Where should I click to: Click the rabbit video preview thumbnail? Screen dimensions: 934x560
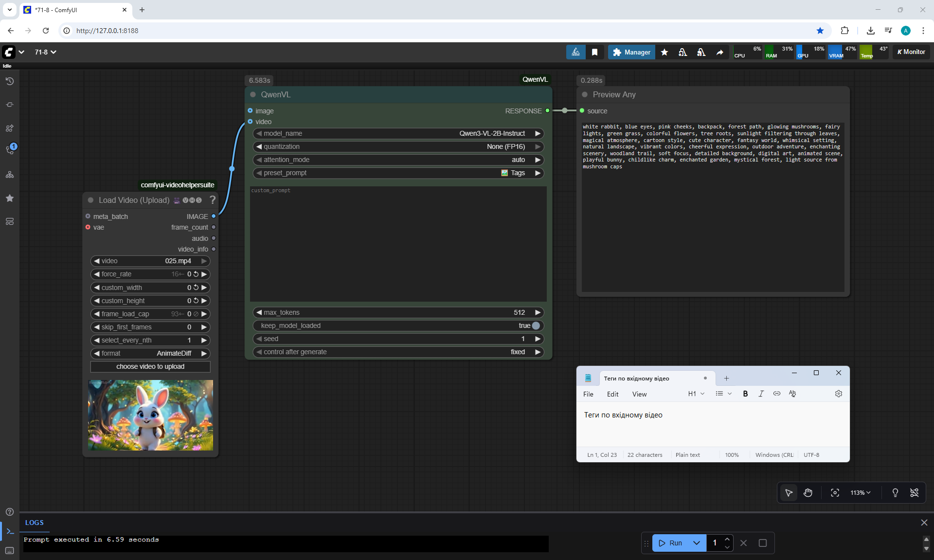(x=150, y=415)
